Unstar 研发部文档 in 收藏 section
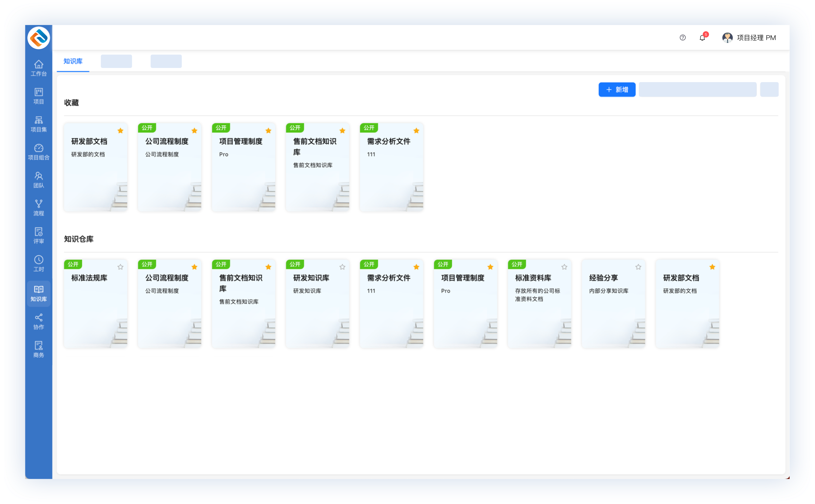815x504 pixels. coord(120,131)
